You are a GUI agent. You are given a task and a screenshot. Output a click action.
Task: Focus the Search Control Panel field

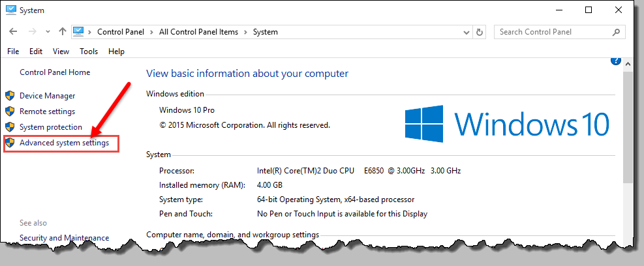pyautogui.click(x=560, y=32)
